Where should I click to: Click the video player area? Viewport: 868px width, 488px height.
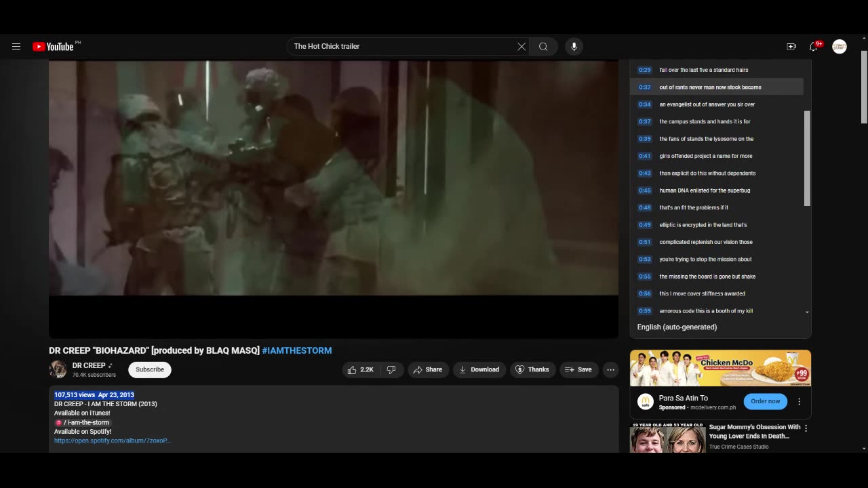tap(334, 199)
